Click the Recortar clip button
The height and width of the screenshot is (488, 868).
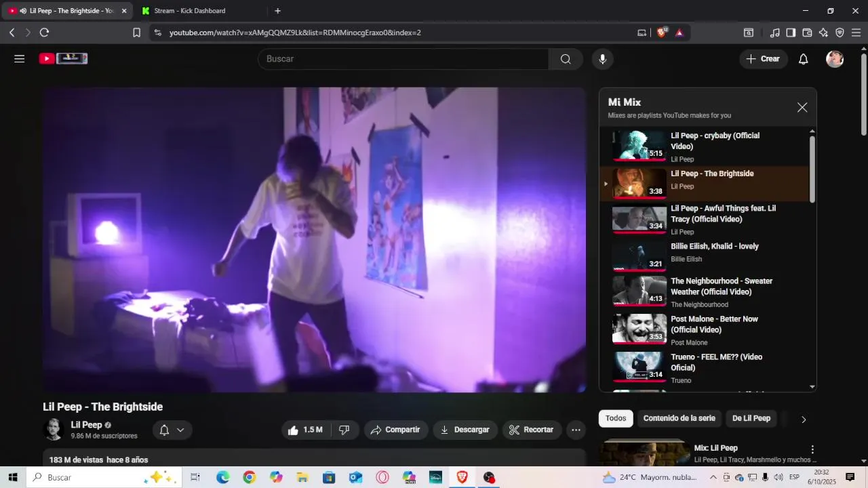pyautogui.click(x=532, y=430)
